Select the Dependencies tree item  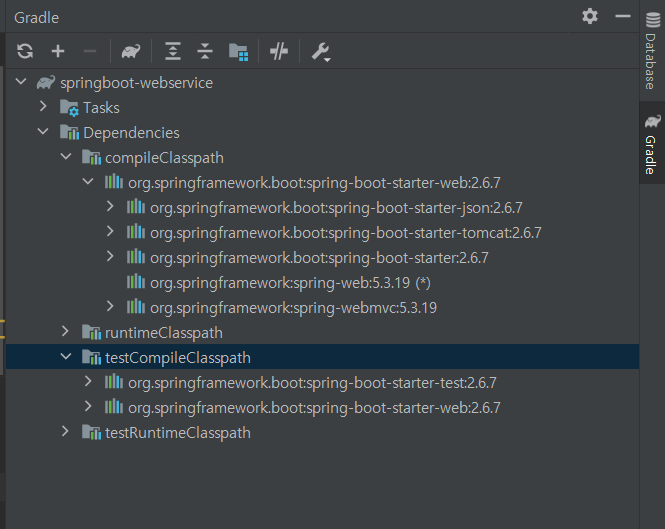click(322, 133)
